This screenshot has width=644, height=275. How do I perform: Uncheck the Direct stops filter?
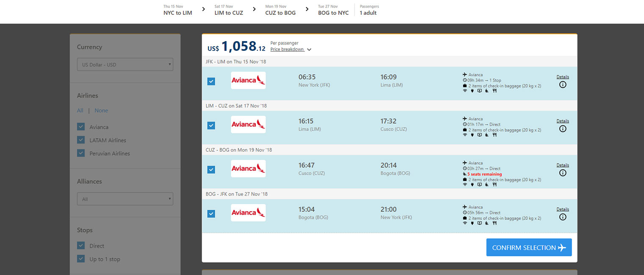tap(81, 245)
